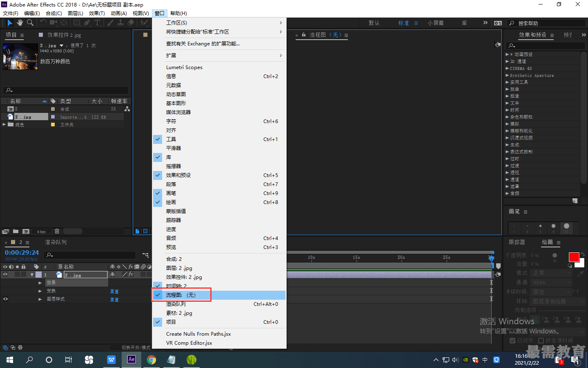Expand the 模糊和锐化 effects category
The width and height of the screenshot is (588, 368).
pos(507,131)
